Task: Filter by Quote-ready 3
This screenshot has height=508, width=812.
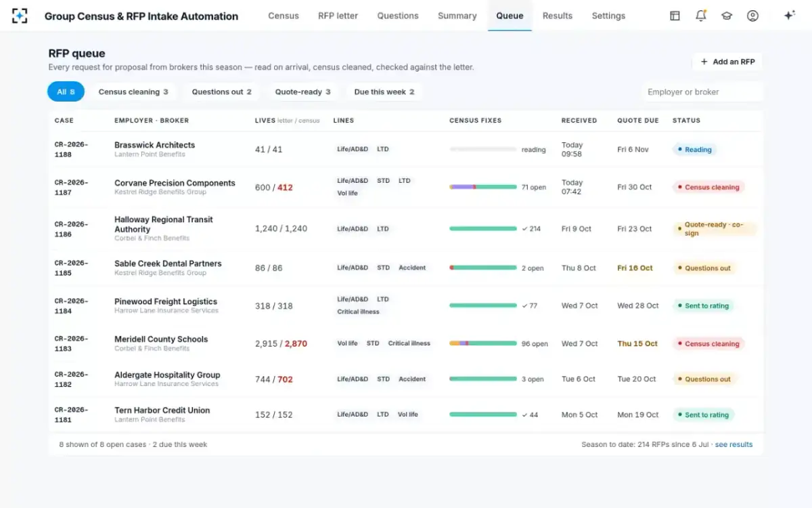Action: 303,92
